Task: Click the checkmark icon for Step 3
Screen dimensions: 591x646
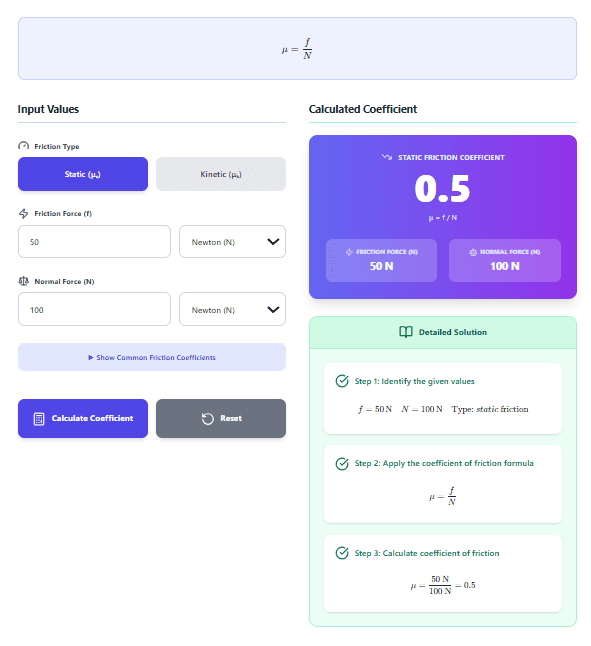Action: 342,553
